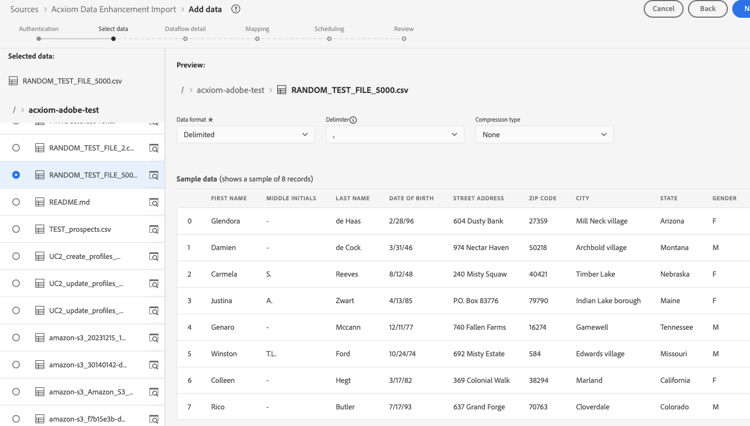The image size is (750, 426).
Task: Open Sources breadcrumb link
Action: (x=24, y=9)
